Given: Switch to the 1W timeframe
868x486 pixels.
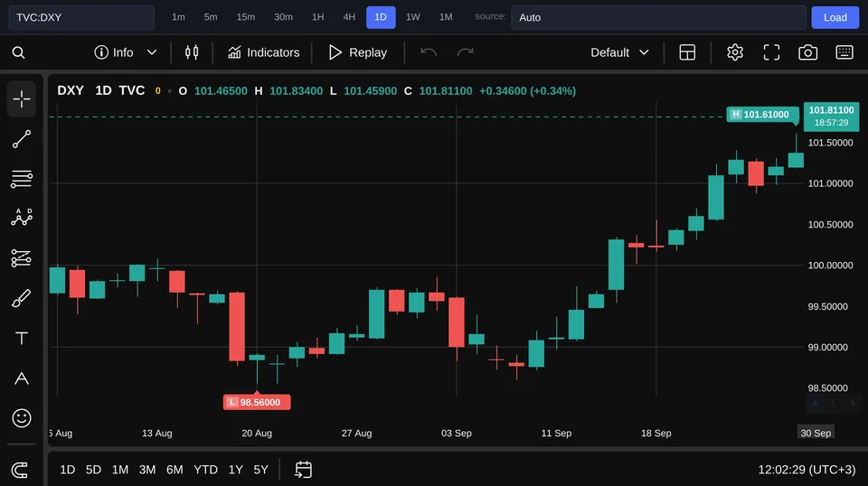Looking at the screenshot, I should click(x=413, y=17).
